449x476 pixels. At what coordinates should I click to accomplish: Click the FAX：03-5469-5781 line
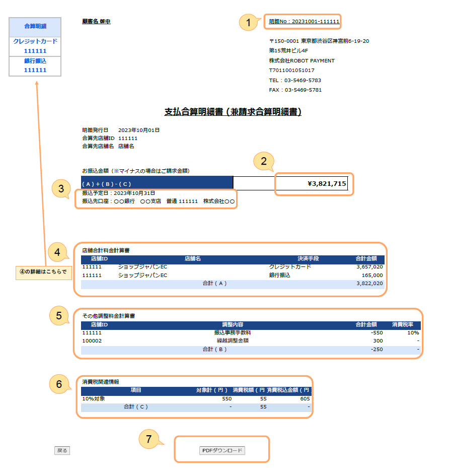[x=295, y=90]
